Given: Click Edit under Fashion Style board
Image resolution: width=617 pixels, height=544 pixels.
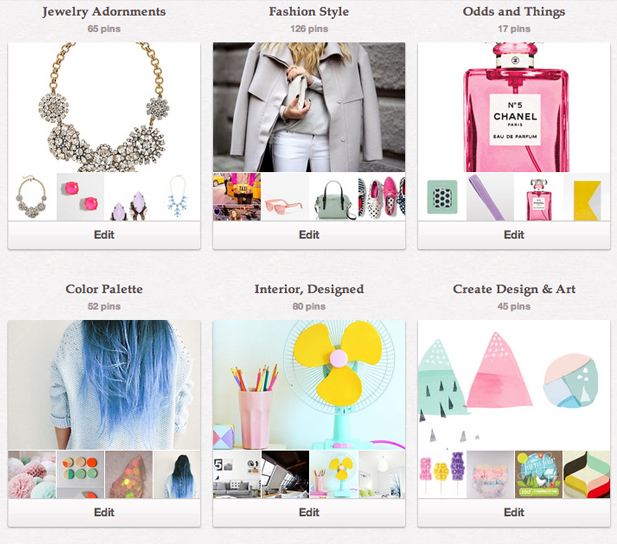Looking at the screenshot, I should pos(309,235).
